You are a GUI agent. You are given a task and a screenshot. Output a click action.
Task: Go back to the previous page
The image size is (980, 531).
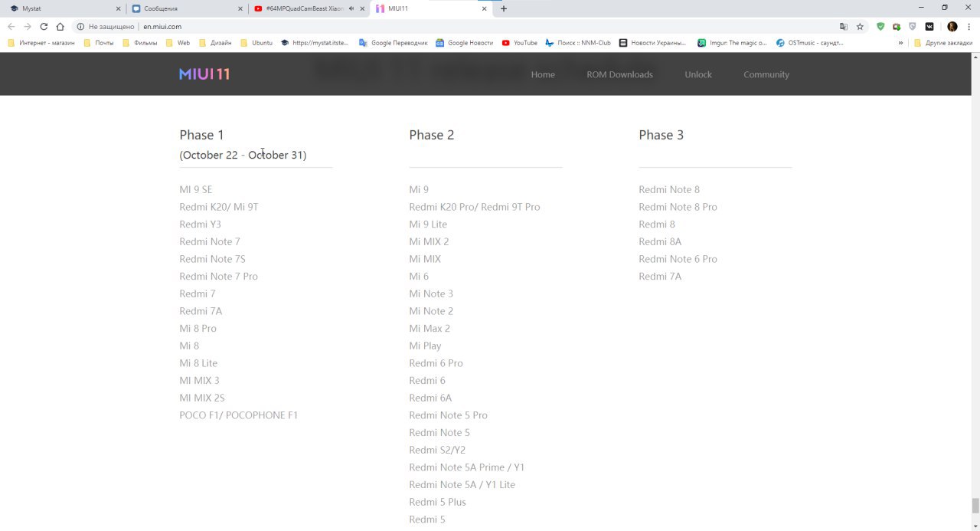11,26
